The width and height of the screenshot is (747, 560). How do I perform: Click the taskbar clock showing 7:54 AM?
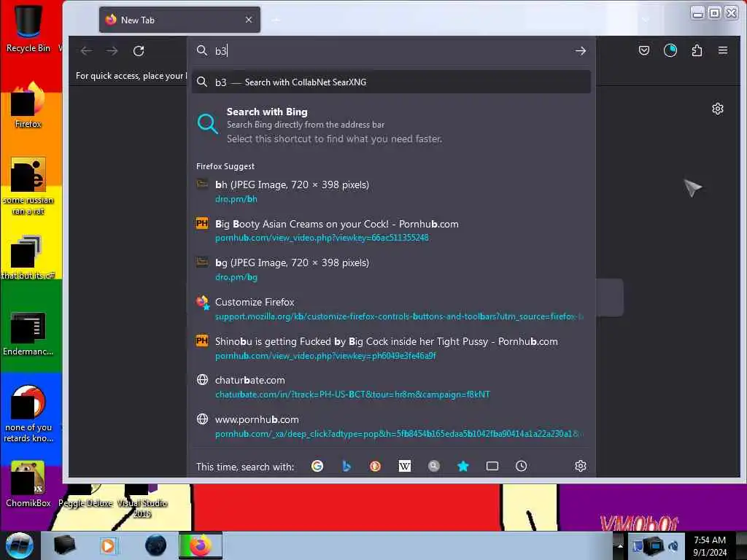click(x=710, y=546)
